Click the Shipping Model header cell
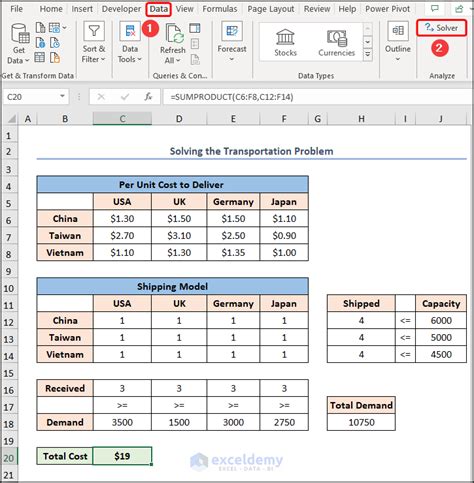This screenshot has height=483, width=474. click(x=172, y=286)
